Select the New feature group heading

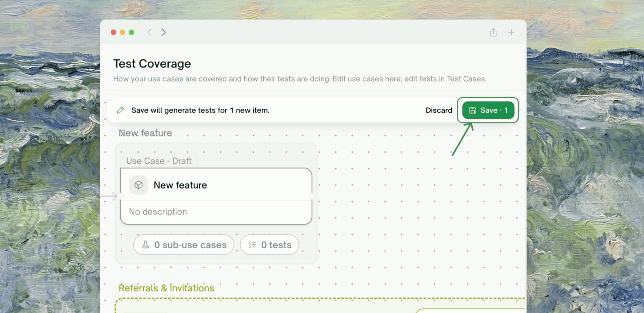click(145, 133)
